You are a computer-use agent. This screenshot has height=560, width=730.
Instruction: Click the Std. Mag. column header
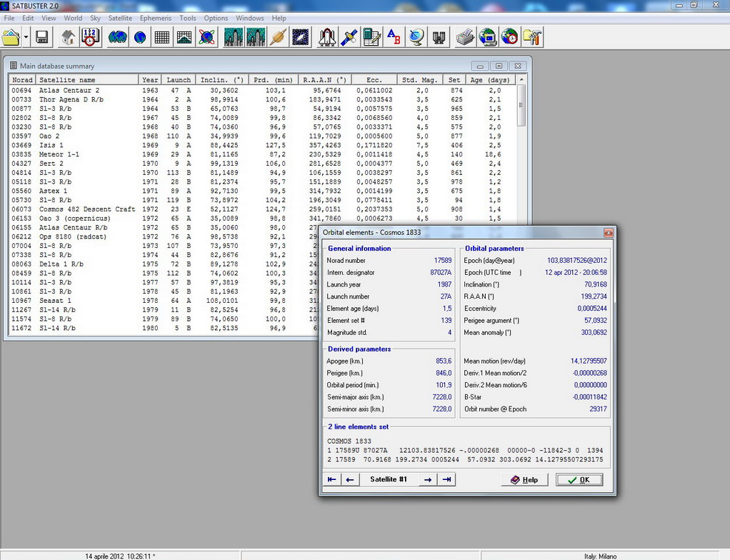419,79
